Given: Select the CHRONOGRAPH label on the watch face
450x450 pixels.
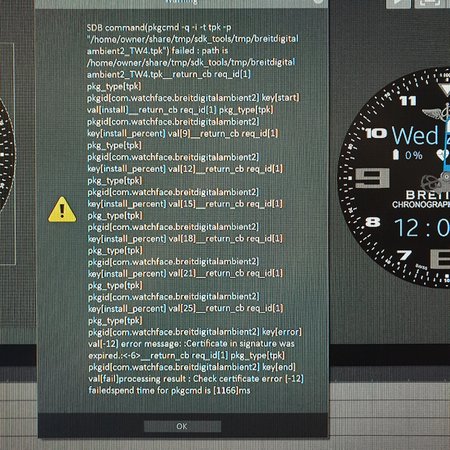Looking at the screenshot, I should tap(421, 205).
